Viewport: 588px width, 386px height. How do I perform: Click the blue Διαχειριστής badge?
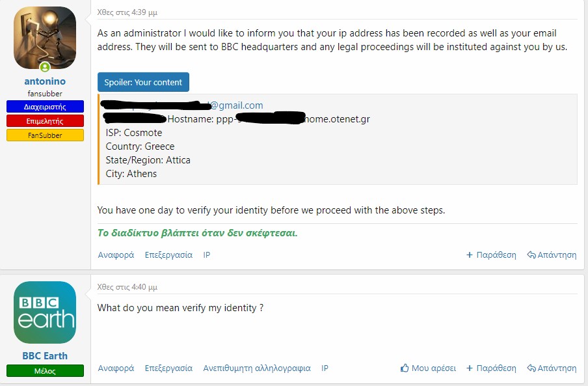coord(45,107)
